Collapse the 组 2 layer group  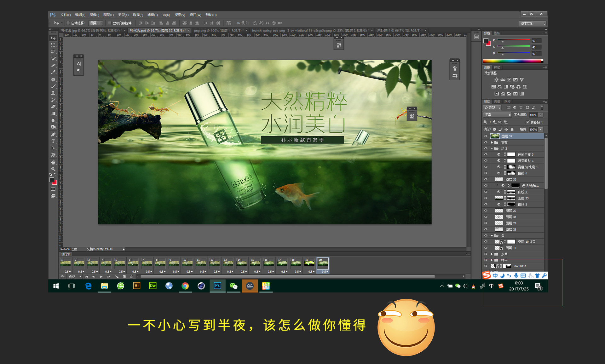[492, 148]
